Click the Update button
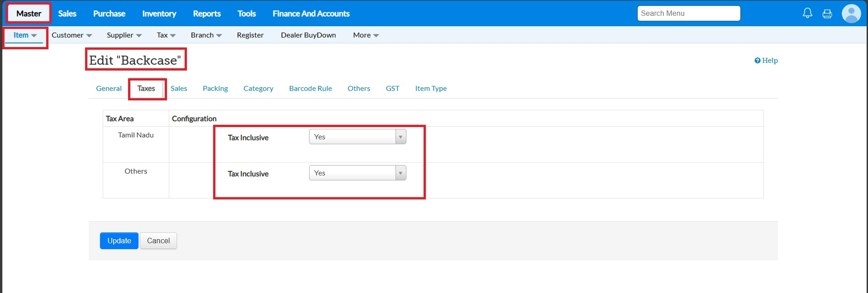This screenshot has width=868, height=293. pyautogui.click(x=119, y=241)
